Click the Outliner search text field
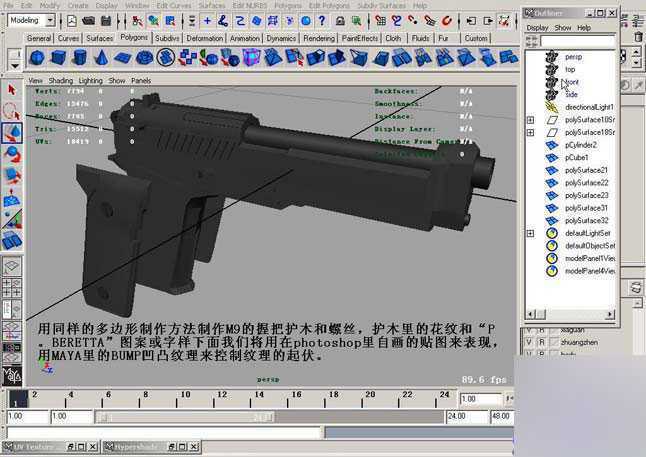 (x=577, y=41)
